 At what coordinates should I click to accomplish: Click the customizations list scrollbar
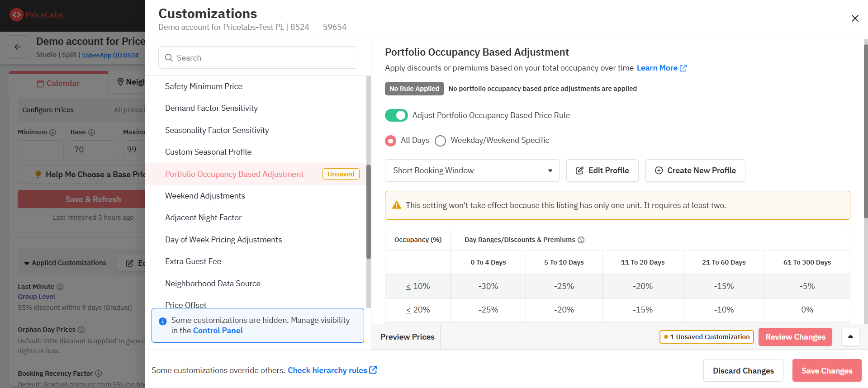point(369,212)
